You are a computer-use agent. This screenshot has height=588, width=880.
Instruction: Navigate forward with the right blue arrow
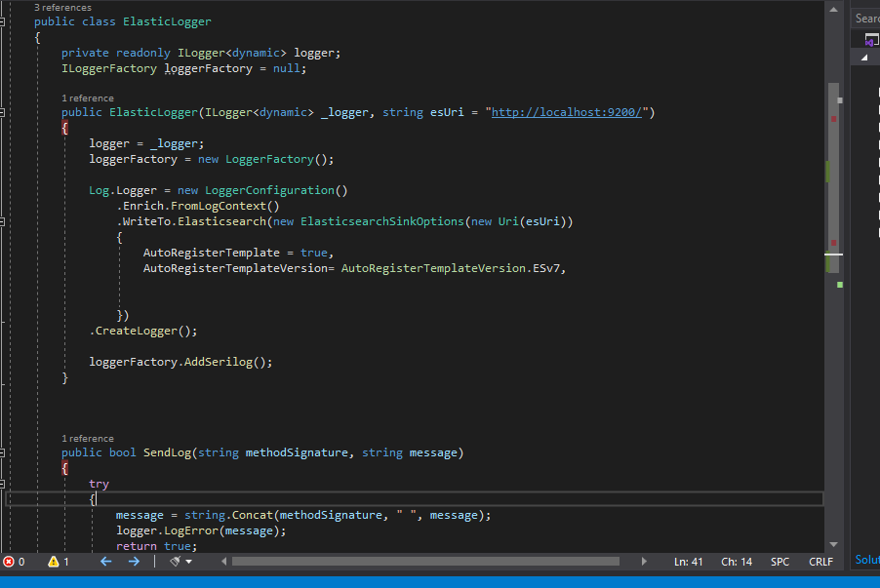pyautogui.click(x=134, y=562)
